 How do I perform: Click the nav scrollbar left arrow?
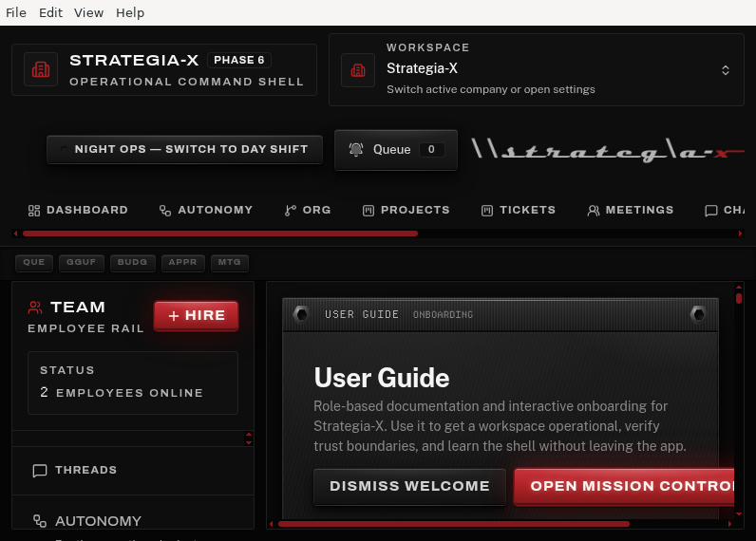tap(15, 233)
